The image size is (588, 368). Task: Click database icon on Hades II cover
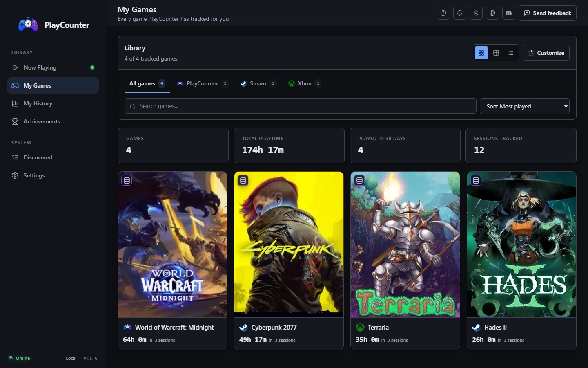pyautogui.click(x=476, y=180)
